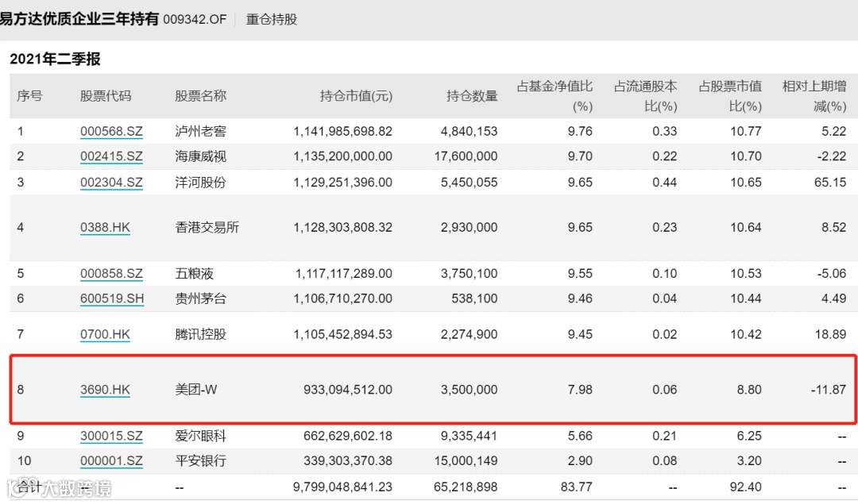Click market value 1,135,200,000.00
The width and height of the screenshot is (858, 504).
pos(343,156)
